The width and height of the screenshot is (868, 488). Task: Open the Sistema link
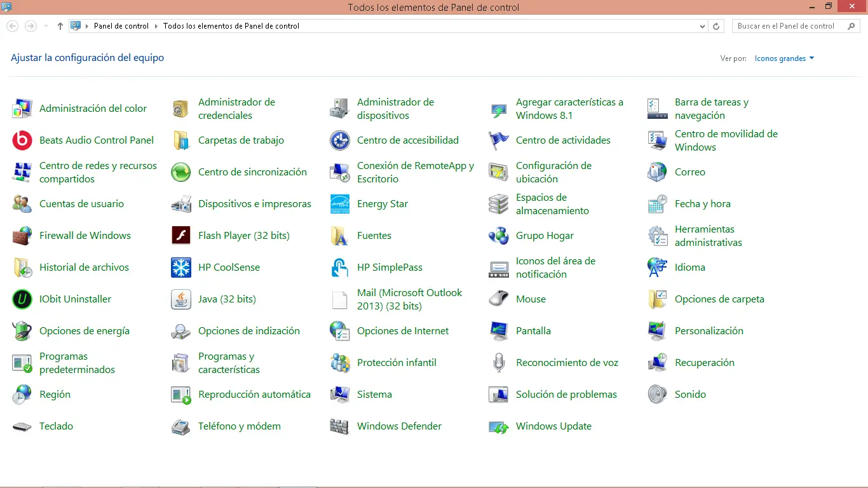coord(374,395)
